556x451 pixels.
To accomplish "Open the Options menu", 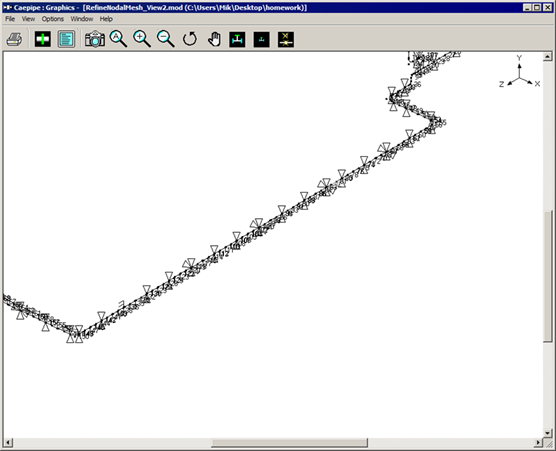I will [53, 19].
